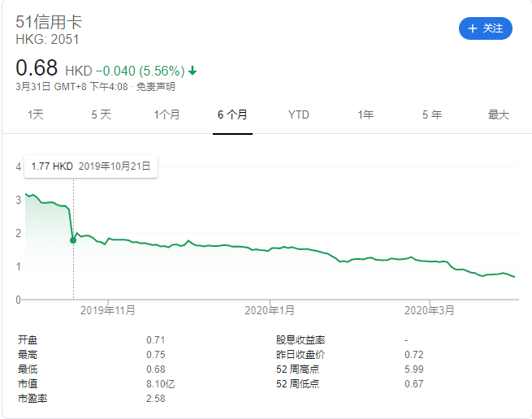
Task: Click the 3月31日 GMT+8 timestamp text
Action: (x=72, y=87)
